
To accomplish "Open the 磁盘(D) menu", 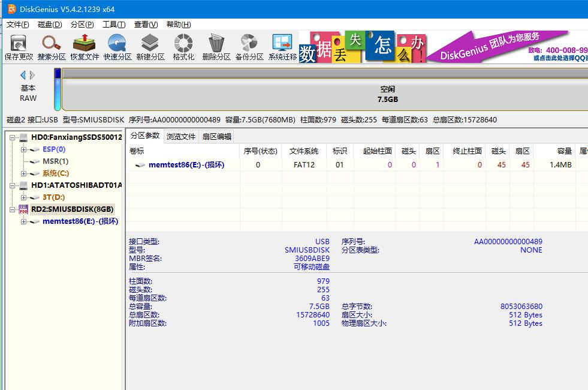I will pos(50,25).
